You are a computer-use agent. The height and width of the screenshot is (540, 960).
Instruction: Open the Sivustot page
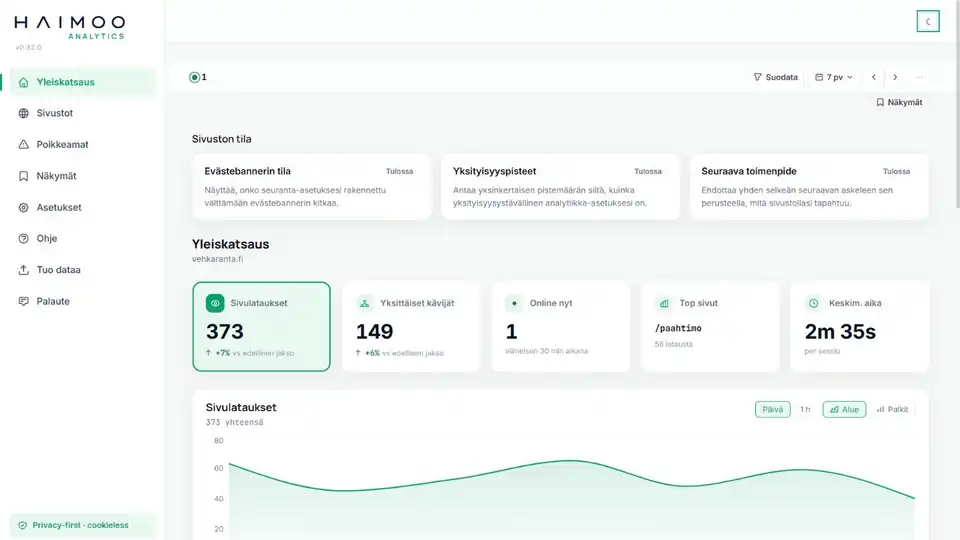83,113
